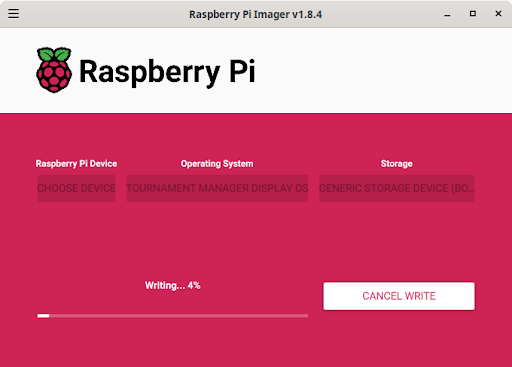The width and height of the screenshot is (512, 367).
Task: Click the Generic Storage Device button
Action: coord(397,188)
